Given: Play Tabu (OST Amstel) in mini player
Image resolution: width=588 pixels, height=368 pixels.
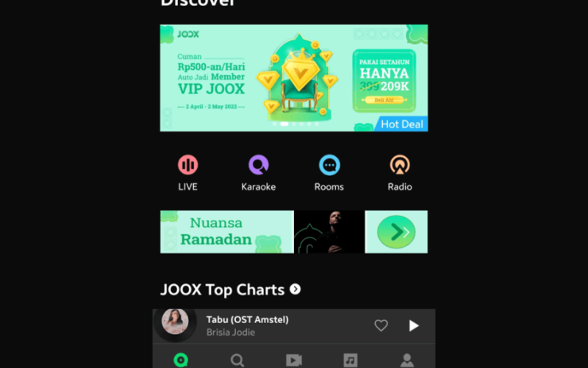Looking at the screenshot, I should click(x=414, y=325).
